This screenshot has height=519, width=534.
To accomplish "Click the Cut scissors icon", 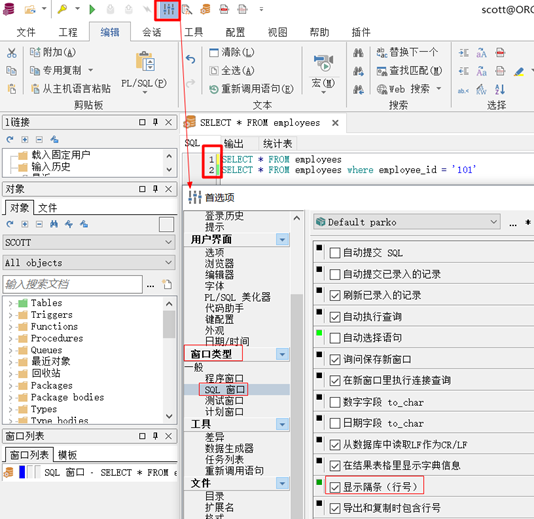I will [x=12, y=53].
